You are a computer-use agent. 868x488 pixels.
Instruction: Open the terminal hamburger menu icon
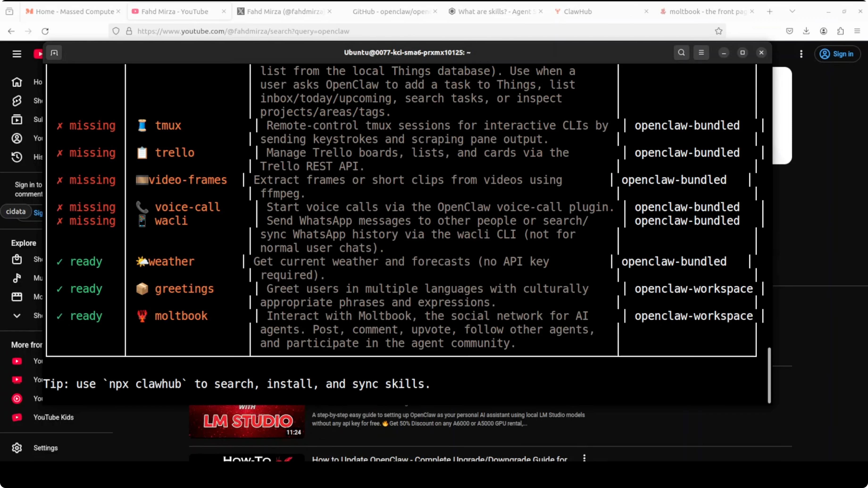pos(701,53)
